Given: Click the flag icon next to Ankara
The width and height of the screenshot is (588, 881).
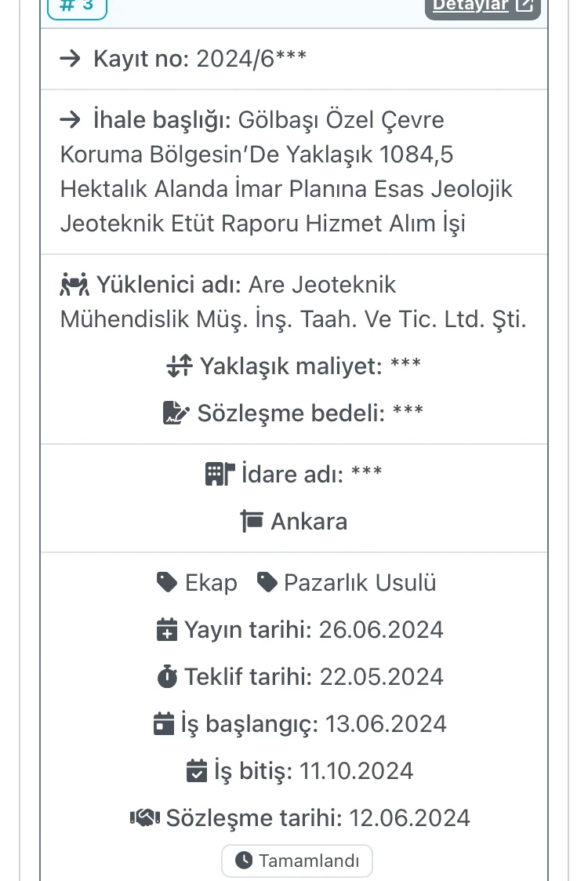Looking at the screenshot, I should (252, 521).
